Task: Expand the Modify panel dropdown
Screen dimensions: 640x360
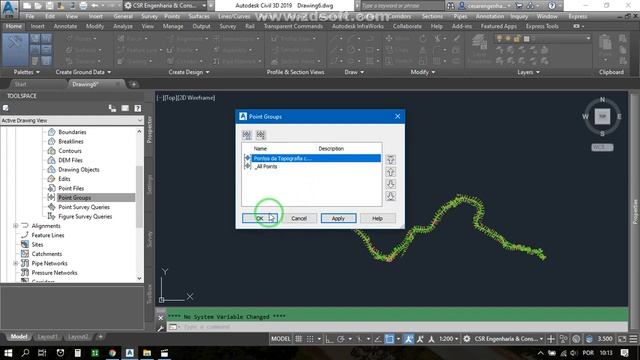Action: (x=423, y=72)
